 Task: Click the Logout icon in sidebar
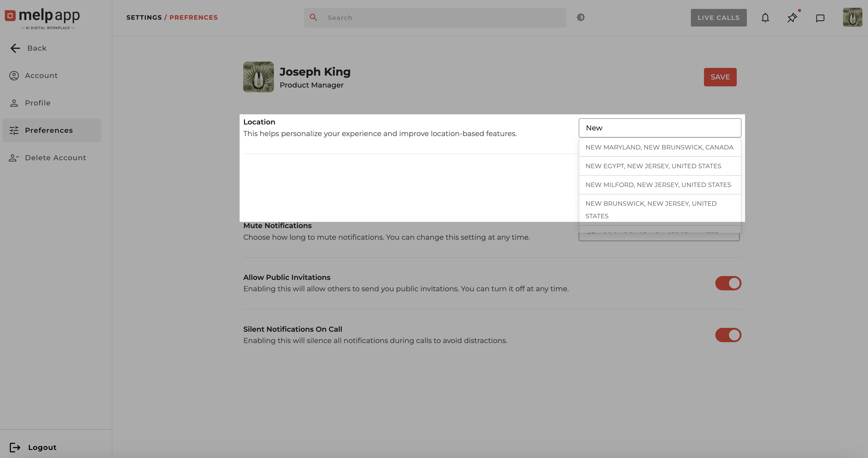[15, 447]
